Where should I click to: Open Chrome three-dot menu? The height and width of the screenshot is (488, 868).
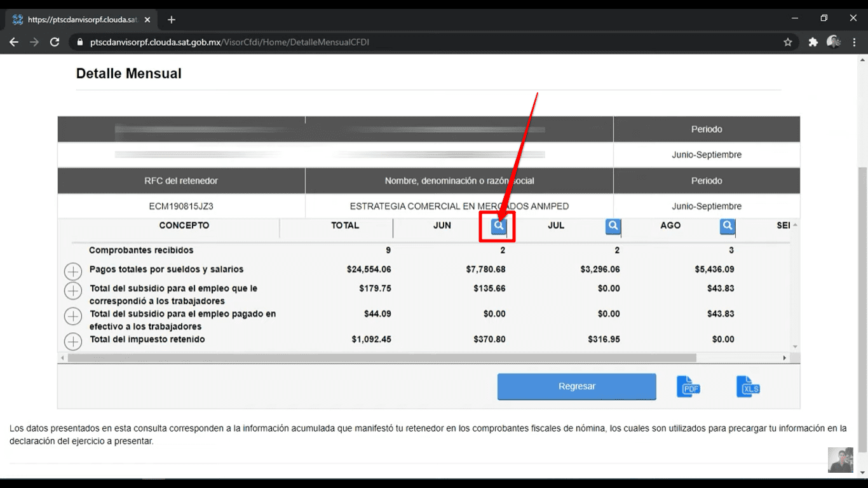(x=855, y=42)
